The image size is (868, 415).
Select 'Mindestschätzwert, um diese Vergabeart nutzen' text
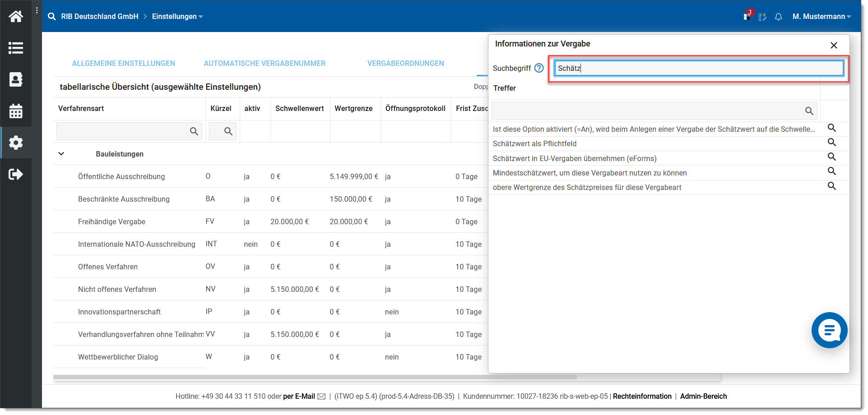click(589, 173)
